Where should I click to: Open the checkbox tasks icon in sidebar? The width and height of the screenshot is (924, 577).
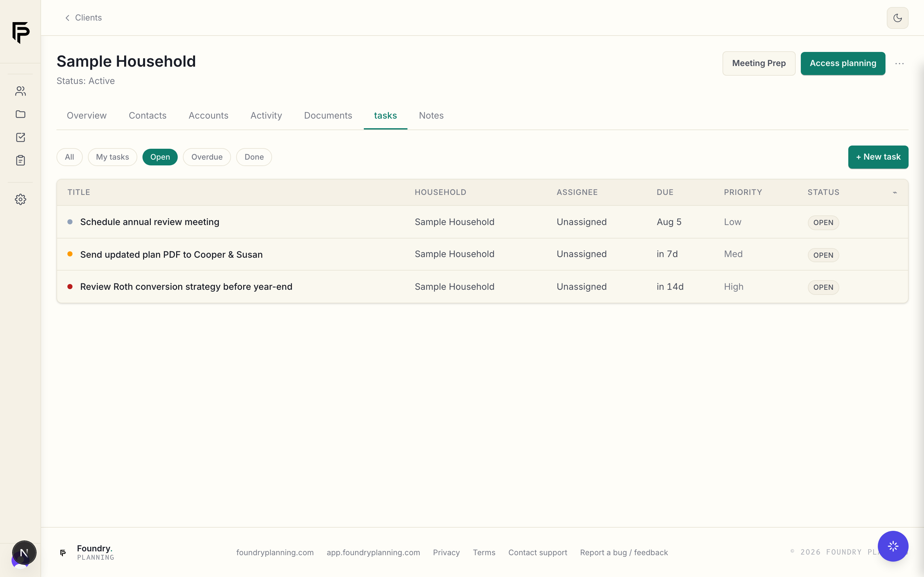[x=21, y=138]
